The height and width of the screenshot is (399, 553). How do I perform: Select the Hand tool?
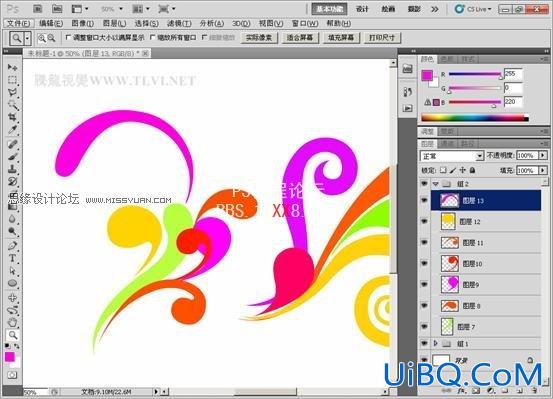click(x=13, y=322)
